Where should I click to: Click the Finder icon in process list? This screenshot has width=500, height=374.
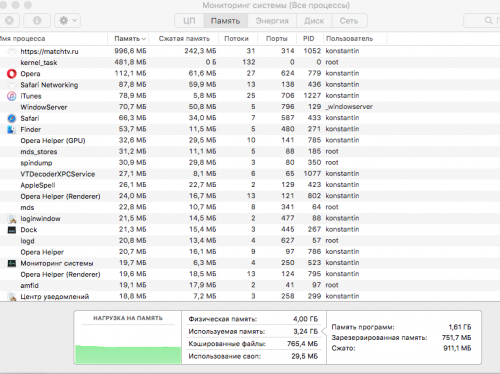12,129
